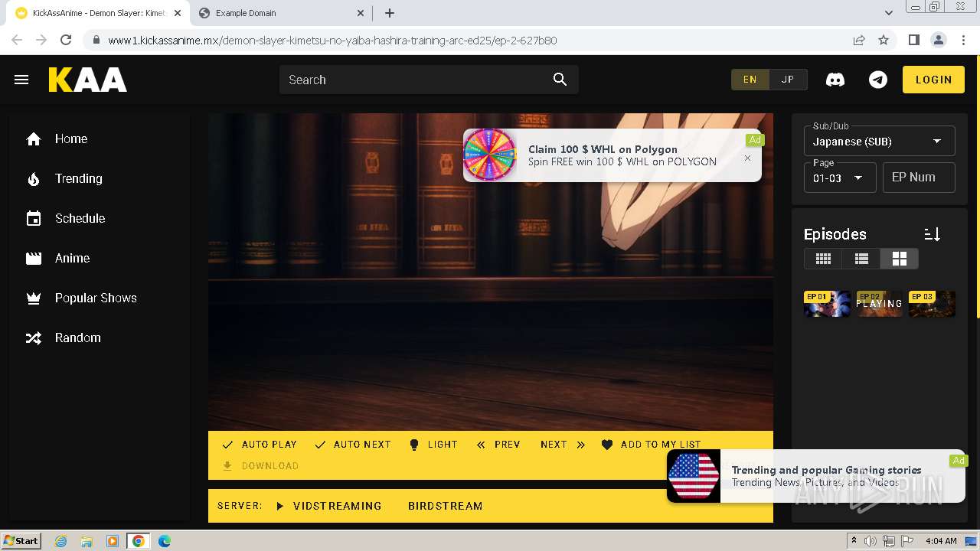Click the Download arrow icon
The width and height of the screenshot is (980, 551).
227,465
